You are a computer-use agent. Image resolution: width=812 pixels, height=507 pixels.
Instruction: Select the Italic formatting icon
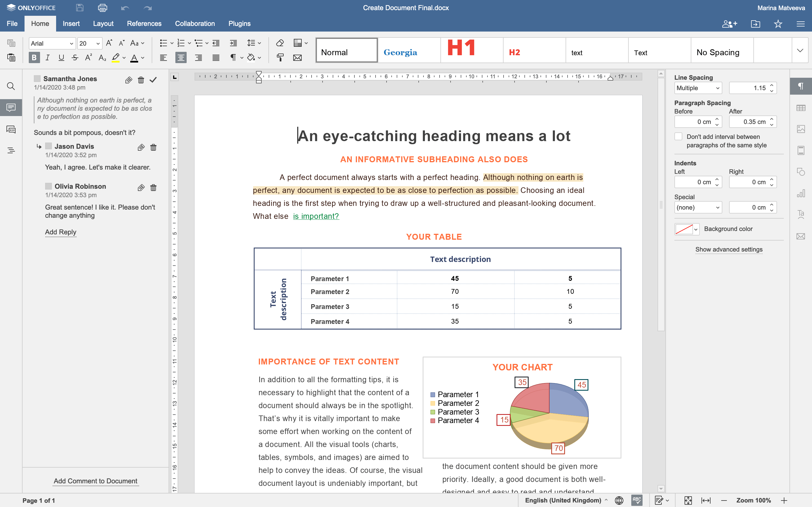[47, 57]
